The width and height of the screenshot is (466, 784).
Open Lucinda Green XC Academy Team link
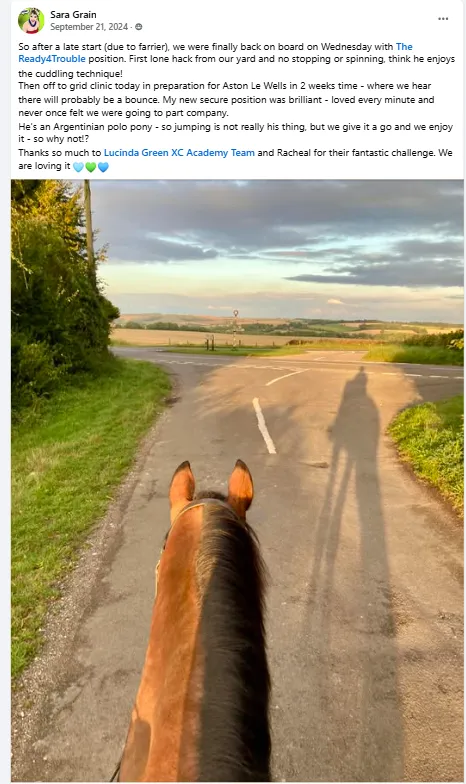tap(179, 153)
